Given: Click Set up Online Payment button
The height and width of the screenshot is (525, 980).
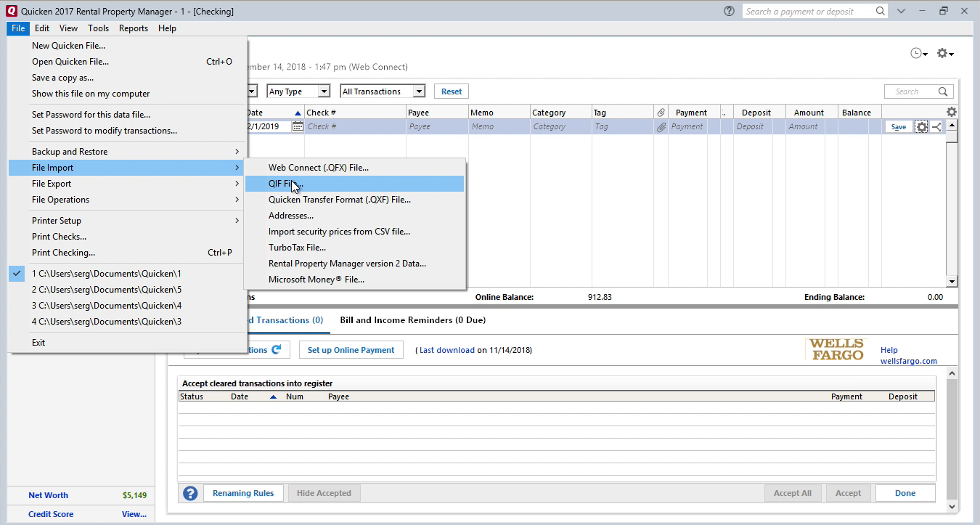Looking at the screenshot, I should click(351, 350).
